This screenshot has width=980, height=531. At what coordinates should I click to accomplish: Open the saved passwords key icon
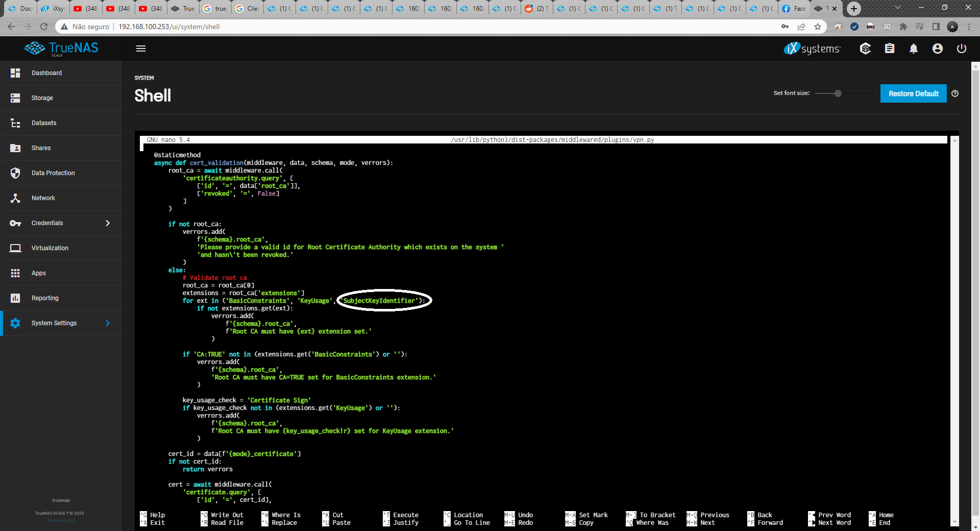click(785, 27)
